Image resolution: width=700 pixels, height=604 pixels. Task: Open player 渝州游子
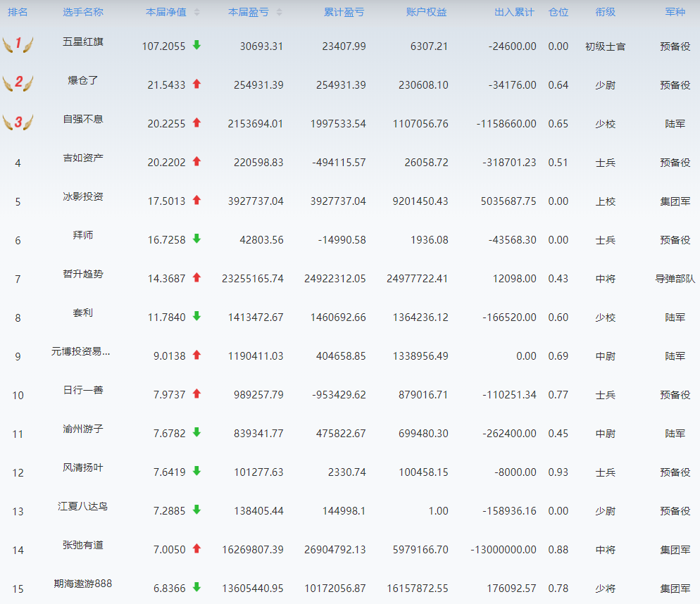83,429
